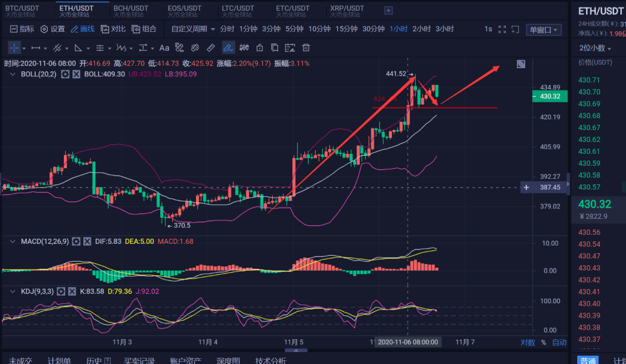Select the price range measure tool
The image size is (626, 364).
coord(143,48)
